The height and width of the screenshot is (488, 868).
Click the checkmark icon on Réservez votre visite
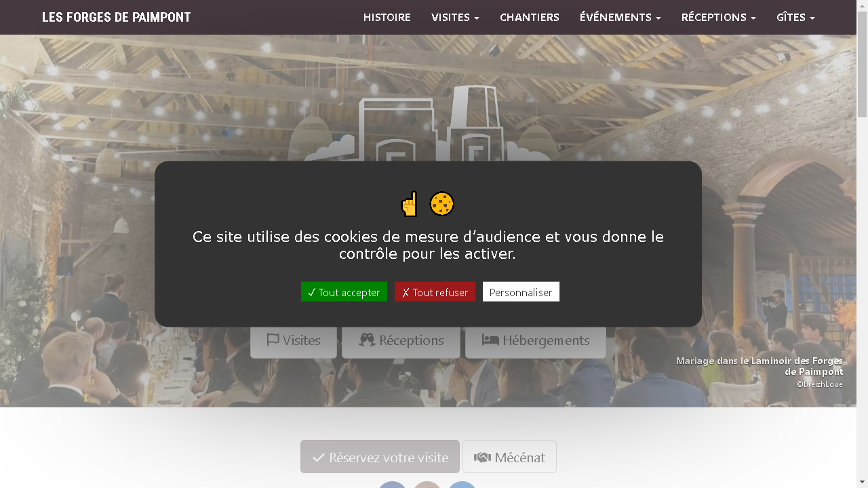(x=319, y=457)
